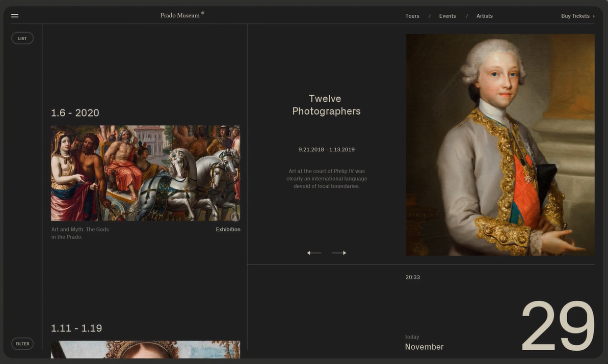Click the right arrow to show next exhibition
Image resolution: width=608 pixels, height=364 pixels.
point(339,253)
